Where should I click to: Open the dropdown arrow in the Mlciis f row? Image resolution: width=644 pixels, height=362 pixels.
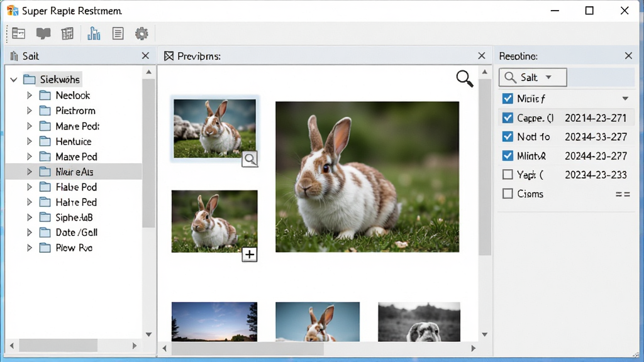[625, 99]
